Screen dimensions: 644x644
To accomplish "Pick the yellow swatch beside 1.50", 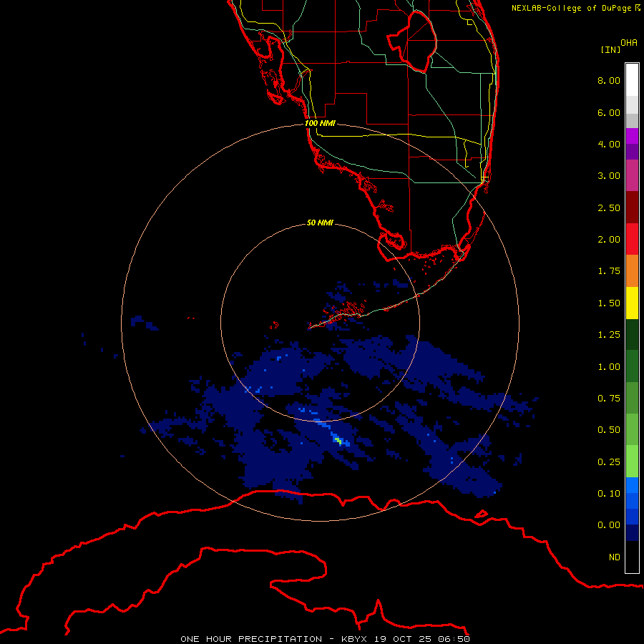I will [x=632, y=303].
